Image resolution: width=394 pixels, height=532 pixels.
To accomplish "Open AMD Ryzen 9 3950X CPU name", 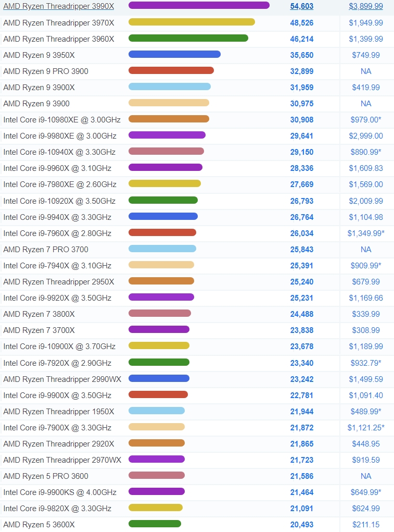I will (39, 55).
